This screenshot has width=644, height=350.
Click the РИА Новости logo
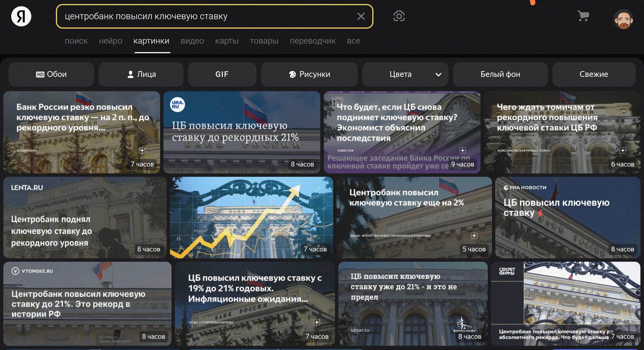pyautogui.click(x=525, y=187)
